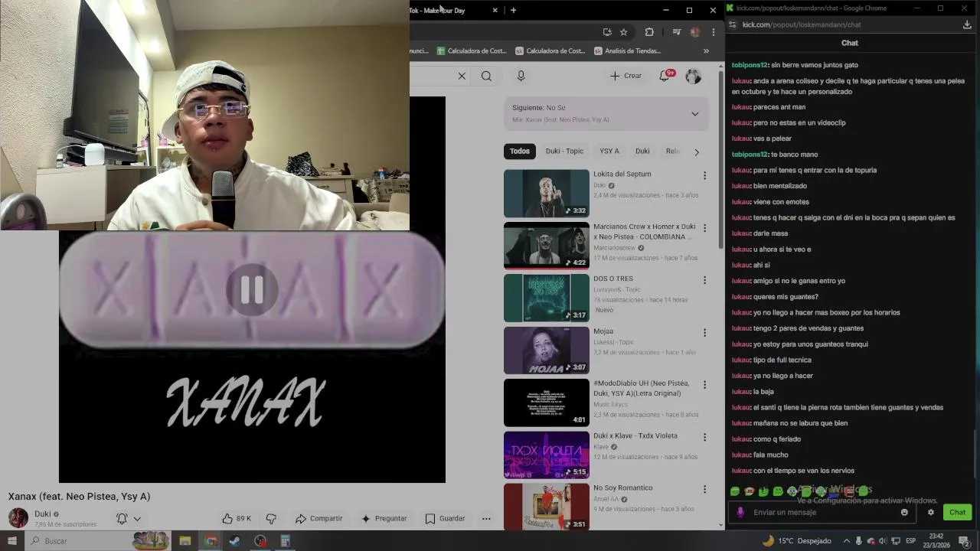Open DOS O TRES video title
Screen dimensions: 980x551
(613, 279)
